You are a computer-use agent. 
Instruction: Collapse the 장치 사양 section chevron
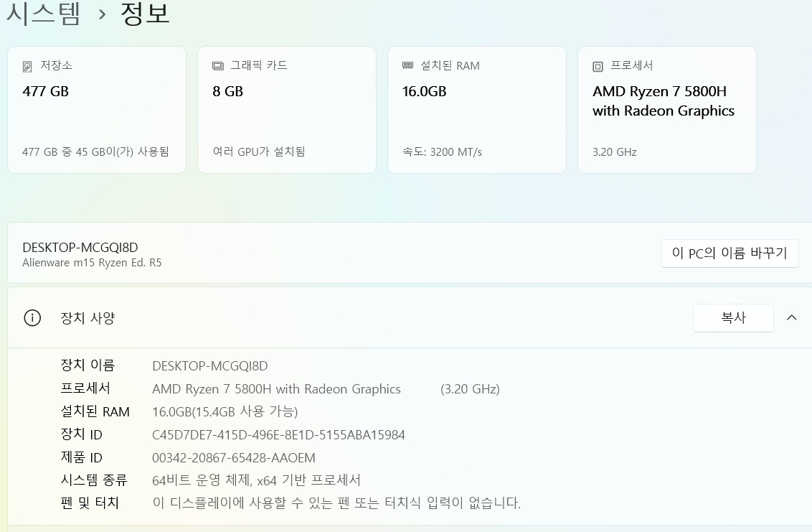coord(792,317)
